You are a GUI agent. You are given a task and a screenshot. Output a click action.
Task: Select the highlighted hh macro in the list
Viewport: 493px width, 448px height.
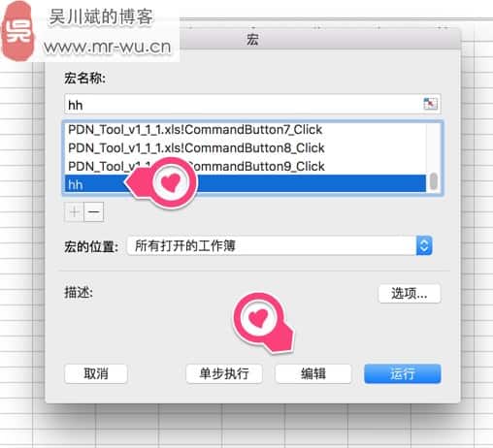246,184
